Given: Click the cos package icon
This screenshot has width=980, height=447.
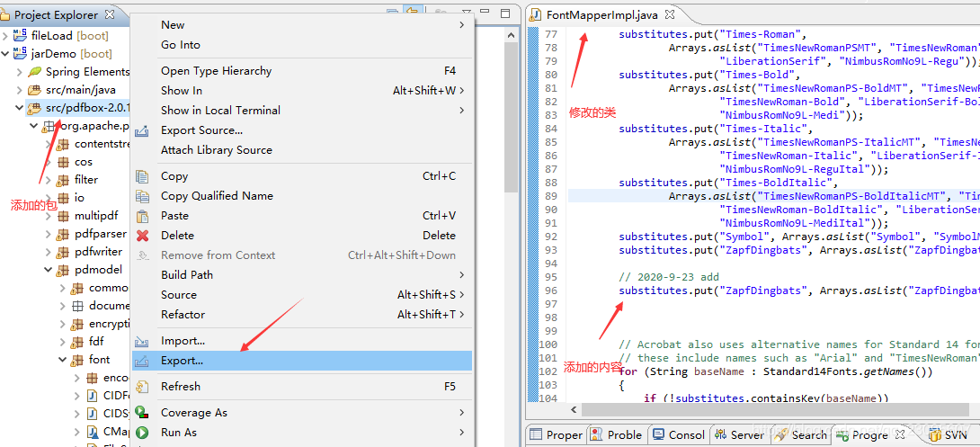Looking at the screenshot, I should click(63, 162).
